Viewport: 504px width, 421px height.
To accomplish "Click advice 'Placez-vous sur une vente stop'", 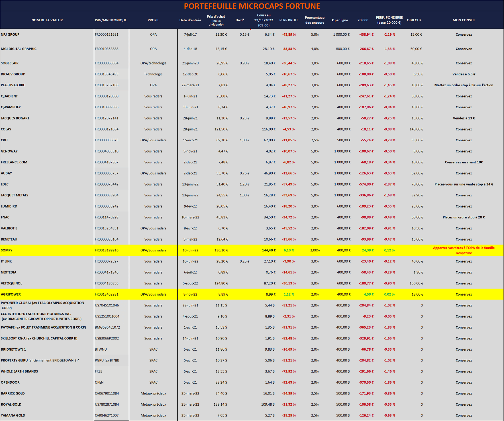I will 464,184.
